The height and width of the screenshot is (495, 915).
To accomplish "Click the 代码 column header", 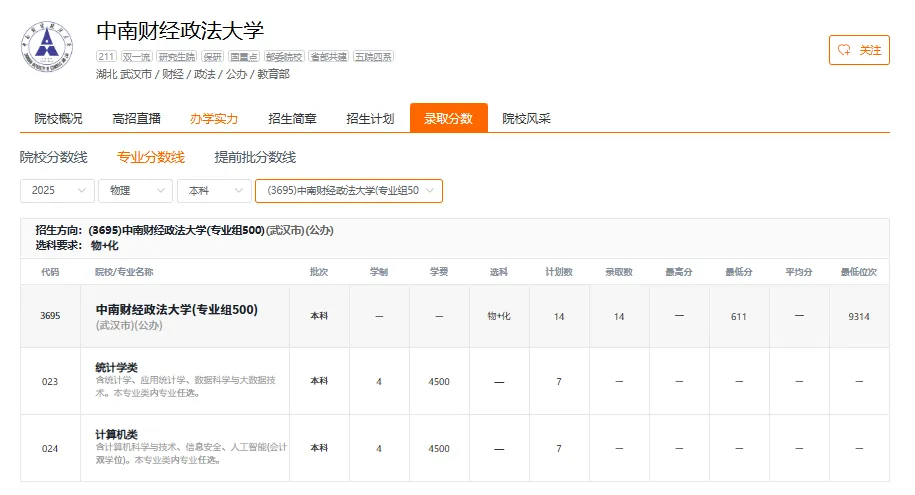I will tap(50, 272).
